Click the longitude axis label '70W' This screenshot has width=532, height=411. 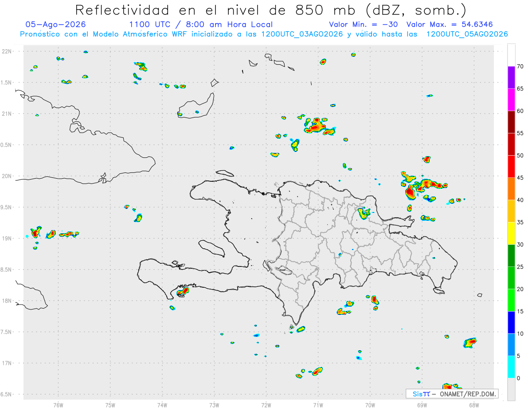tap(370, 404)
